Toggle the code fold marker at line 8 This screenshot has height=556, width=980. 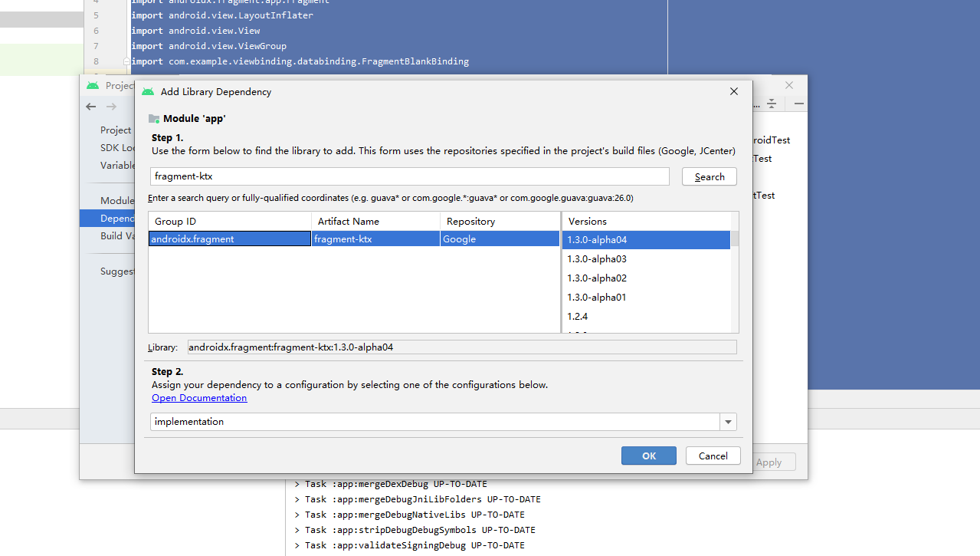126,61
